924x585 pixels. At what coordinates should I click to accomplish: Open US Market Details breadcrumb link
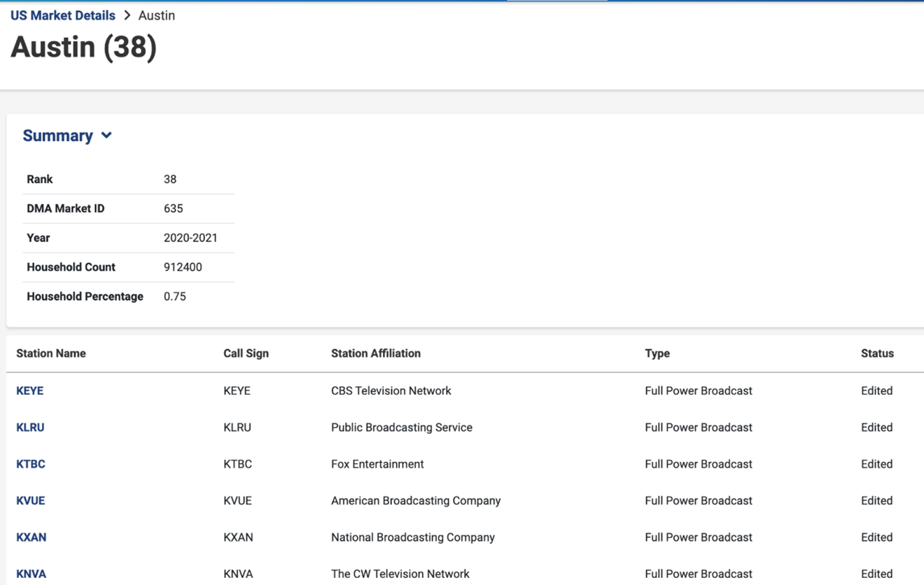[63, 15]
